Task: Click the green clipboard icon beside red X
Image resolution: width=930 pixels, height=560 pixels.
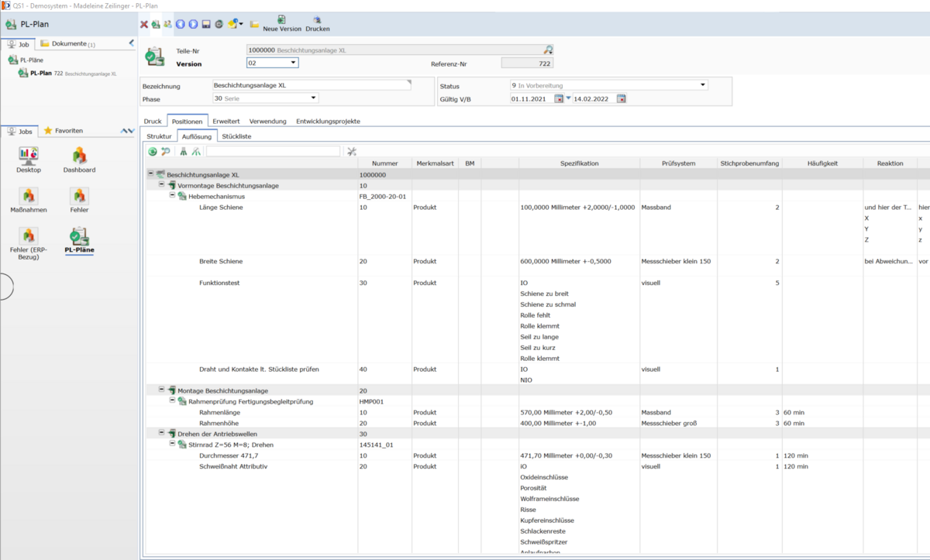Action: [x=156, y=24]
